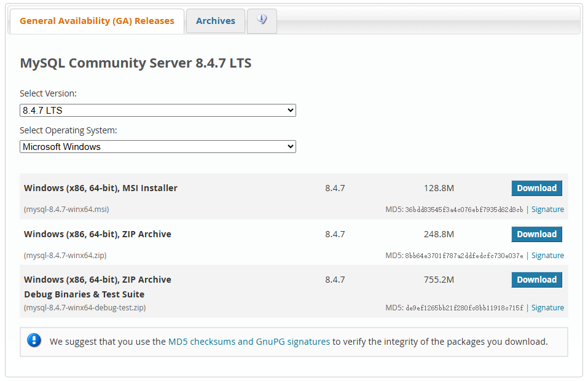The height and width of the screenshot is (381, 588).
Task: Open the Select Operating System dropdown
Action: pos(157,147)
